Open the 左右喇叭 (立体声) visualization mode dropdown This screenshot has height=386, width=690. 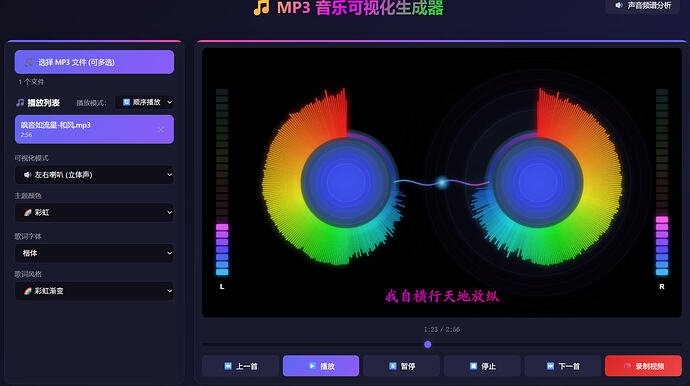click(94, 175)
